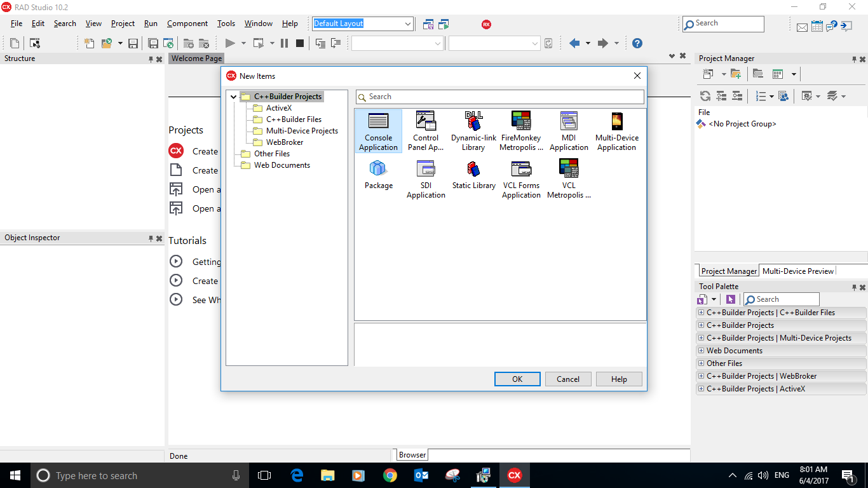Choose the VCL Forms Application icon
This screenshot has height=488, width=868.
(521, 179)
